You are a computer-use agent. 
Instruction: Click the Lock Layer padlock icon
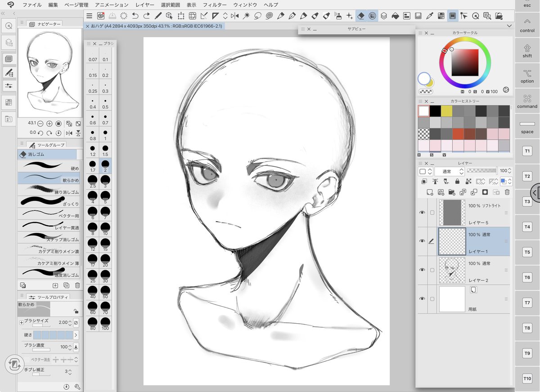coord(457,182)
